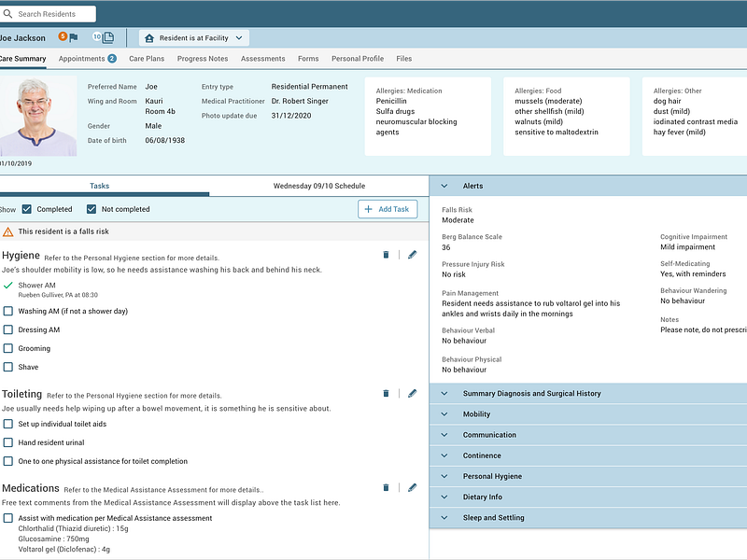Open the Personal Profile tab
Image resolution: width=747 pixels, height=560 pixels.
(358, 59)
